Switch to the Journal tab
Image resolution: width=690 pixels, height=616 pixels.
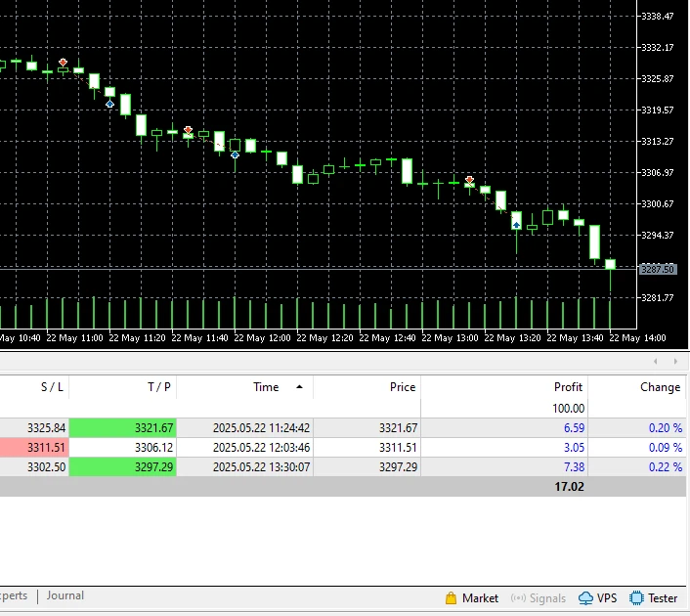tap(65, 595)
